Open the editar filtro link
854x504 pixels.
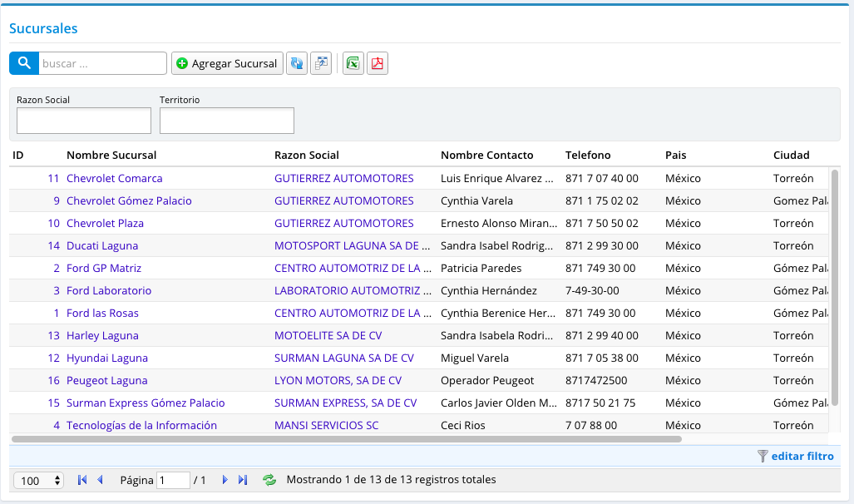tap(802, 456)
